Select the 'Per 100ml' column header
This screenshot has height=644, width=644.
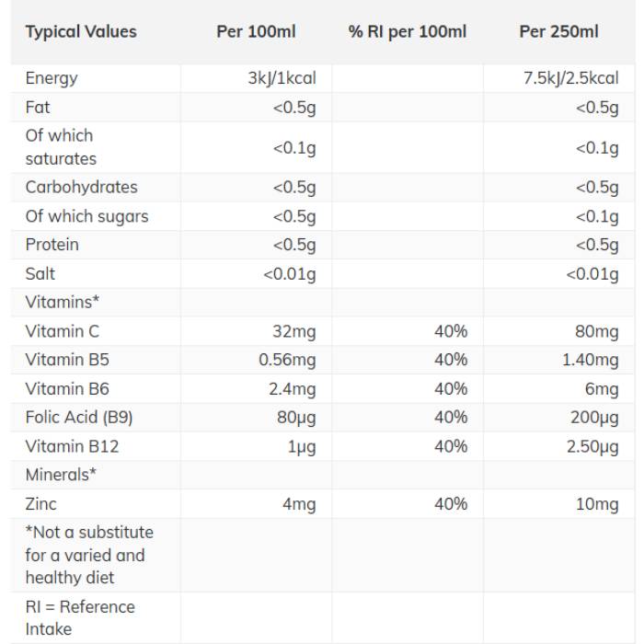point(256,31)
